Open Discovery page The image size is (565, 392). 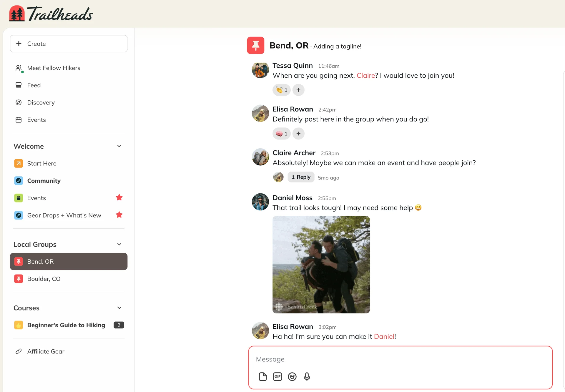coord(69,102)
